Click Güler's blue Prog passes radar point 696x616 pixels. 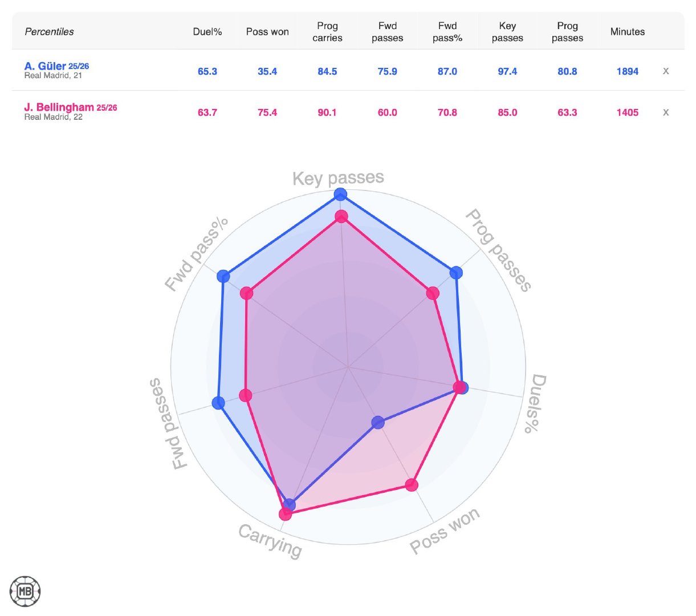[456, 273]
